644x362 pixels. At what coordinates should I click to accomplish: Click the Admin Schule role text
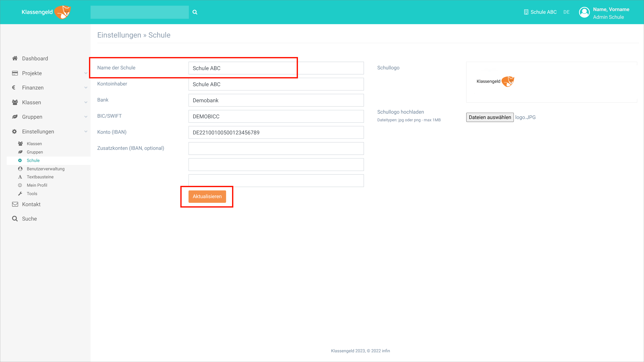click(608, 17)
